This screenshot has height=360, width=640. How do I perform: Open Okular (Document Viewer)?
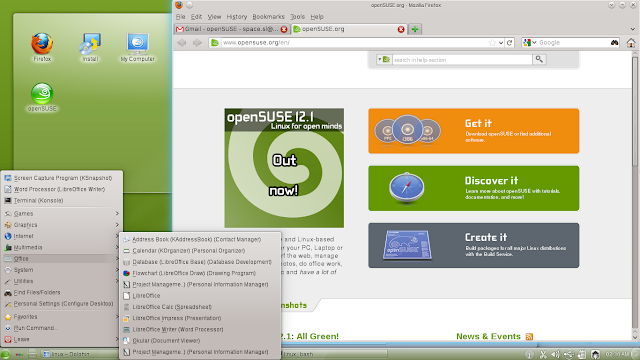click(200, 340)
